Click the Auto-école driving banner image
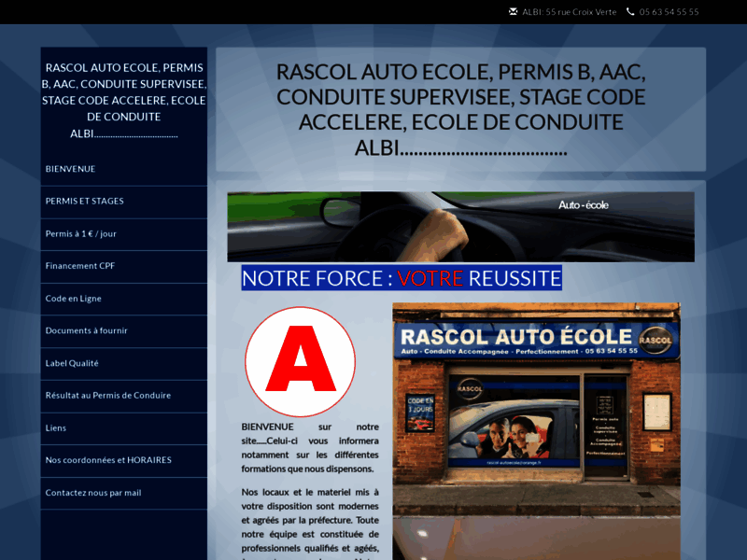 point(460,227)
